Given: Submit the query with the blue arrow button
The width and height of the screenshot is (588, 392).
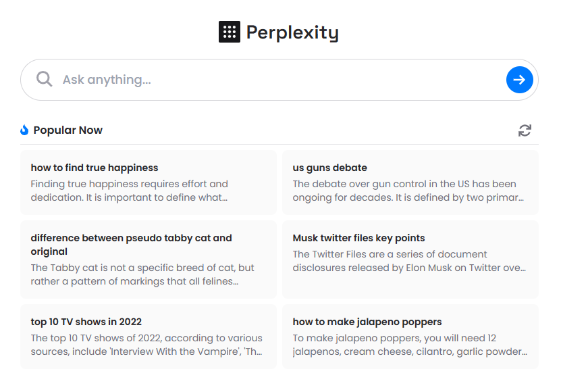Looking at the screenshot, I should point(519,80).
